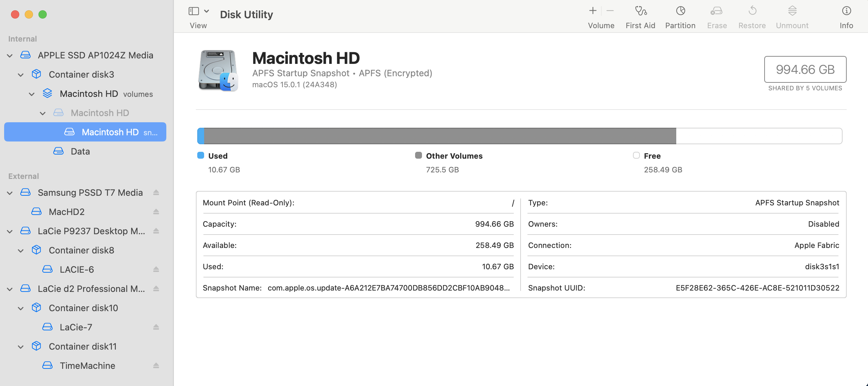
Task: Click the Info toolbar icon
Action: (x=846, y=11)
